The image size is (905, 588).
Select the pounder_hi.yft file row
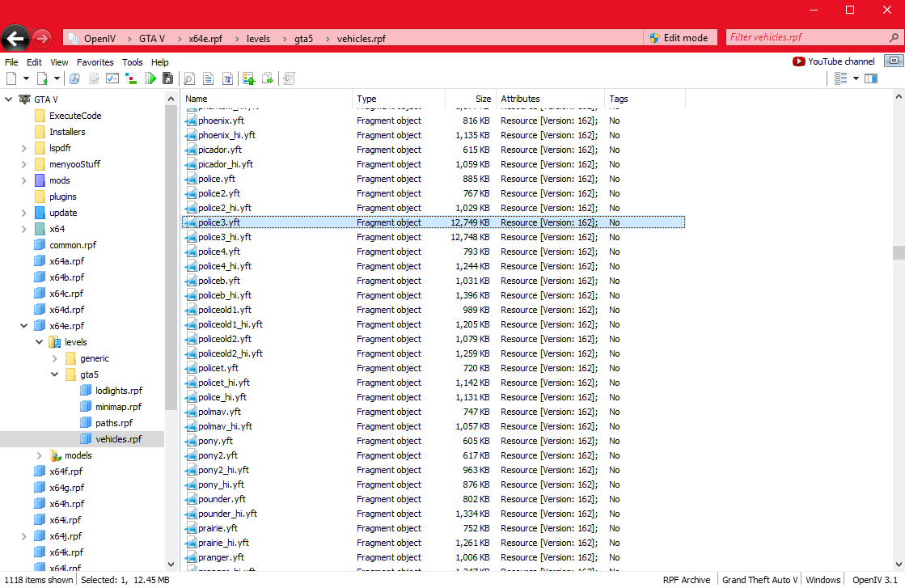pos(433,514)
